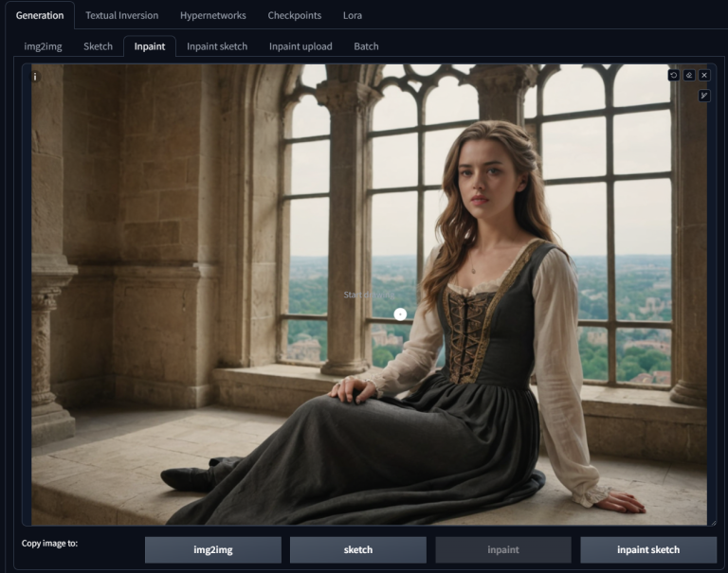Switch to the Batch sub-tab
This screenshot has height=573, width=728.
click(366, 46)
